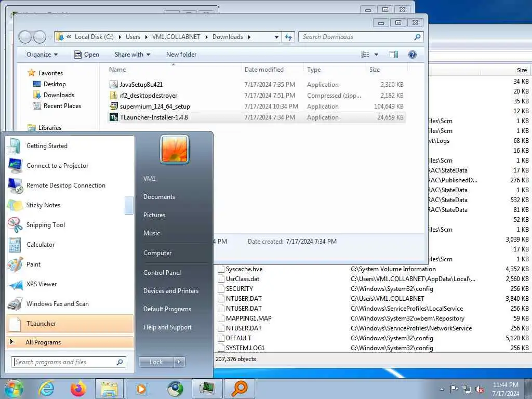Open Internet Explorer from taskbar
The image size is (532, 399).
click(x=46, y=389)
